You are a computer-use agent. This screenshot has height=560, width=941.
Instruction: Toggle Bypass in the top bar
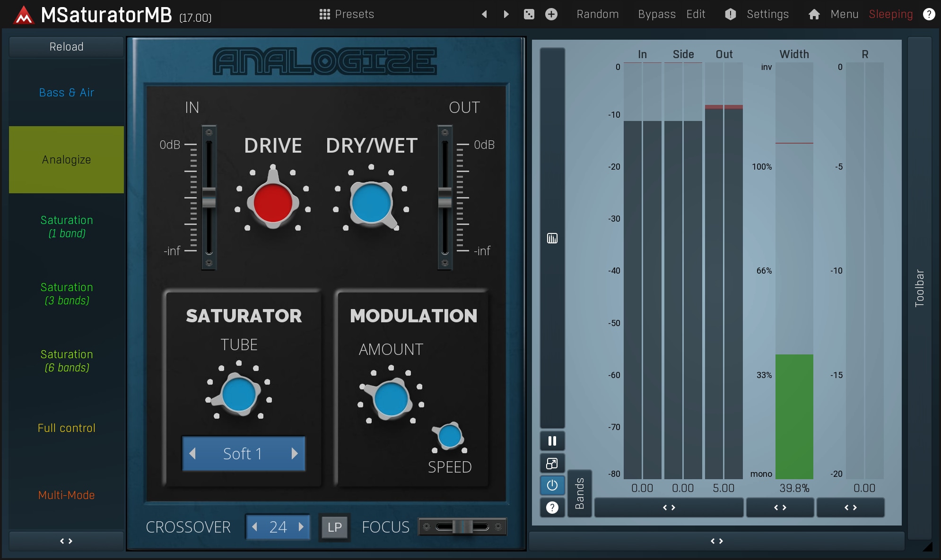(x=656, y=14)
